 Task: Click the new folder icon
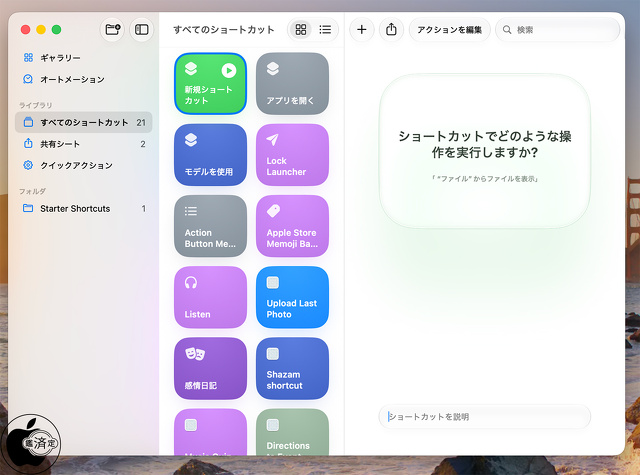[x=112, y=29]
